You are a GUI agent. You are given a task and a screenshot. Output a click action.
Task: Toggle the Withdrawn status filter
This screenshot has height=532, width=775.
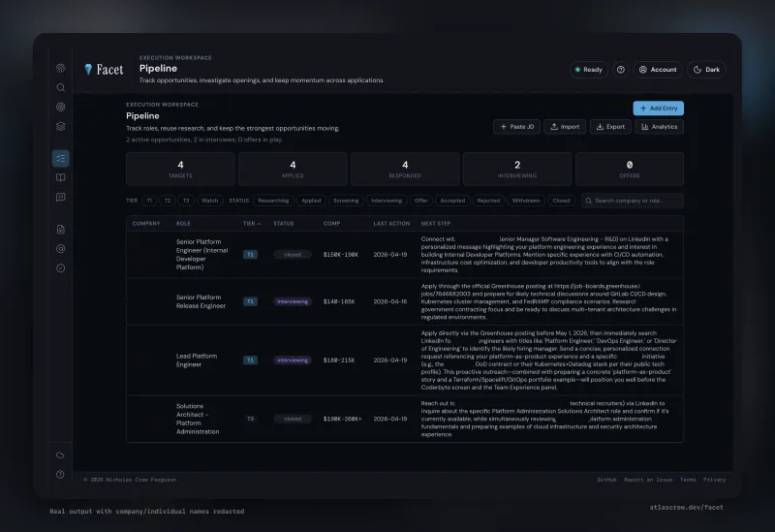(526, 201)
